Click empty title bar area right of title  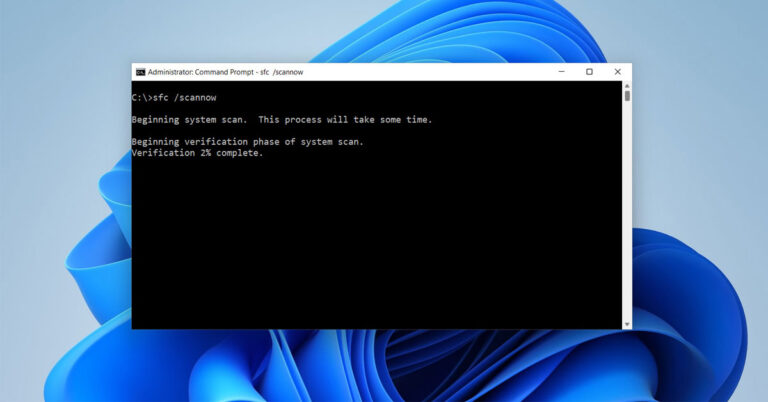coord(430,72)
